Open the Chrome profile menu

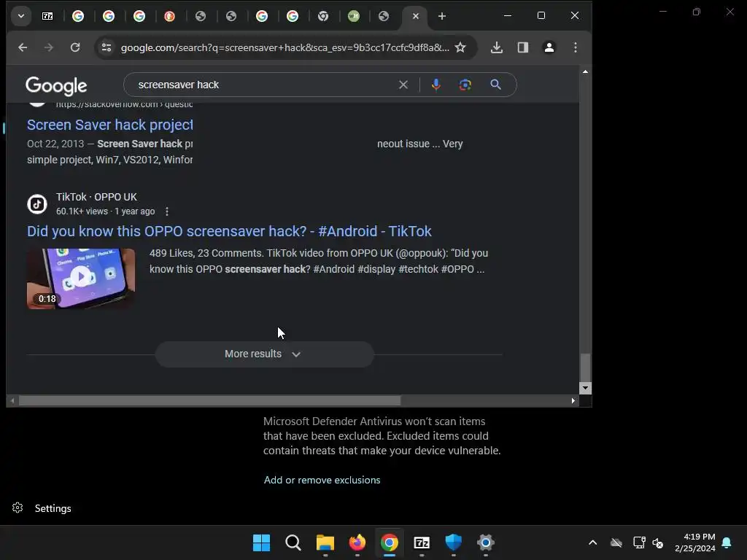click(x=549, y=47)
